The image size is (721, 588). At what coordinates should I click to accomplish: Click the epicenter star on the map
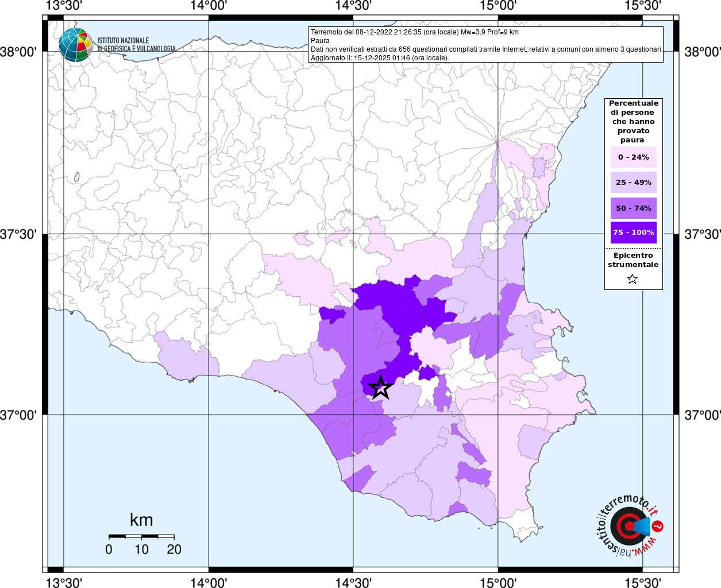pos(380,388)
